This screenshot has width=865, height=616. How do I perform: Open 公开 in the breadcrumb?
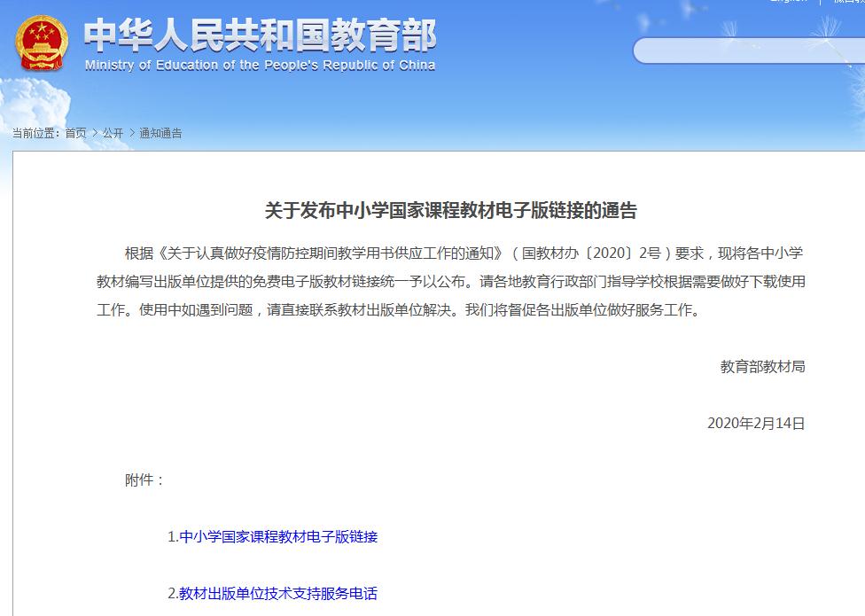[113, 133]
